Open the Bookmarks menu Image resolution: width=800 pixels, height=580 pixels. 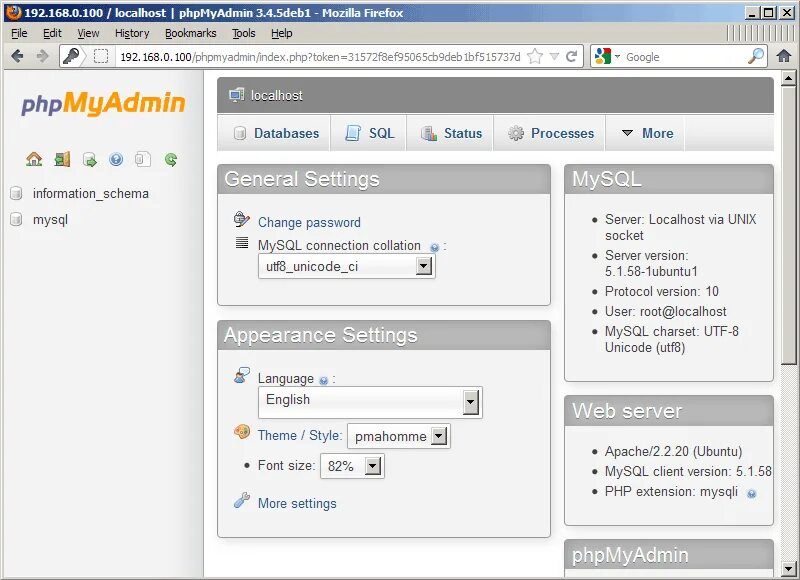(x=190, y=33)
